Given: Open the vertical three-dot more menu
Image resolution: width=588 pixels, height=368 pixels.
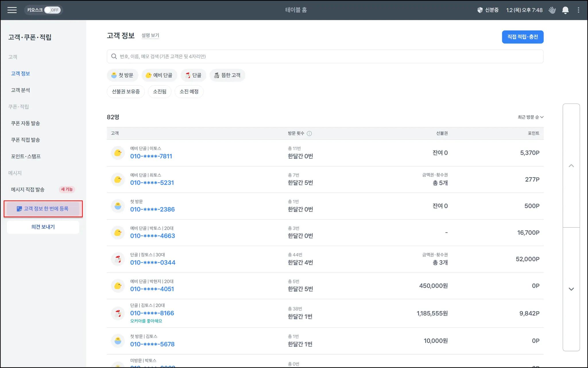Looking at the screenshot, I should point(578,10).
